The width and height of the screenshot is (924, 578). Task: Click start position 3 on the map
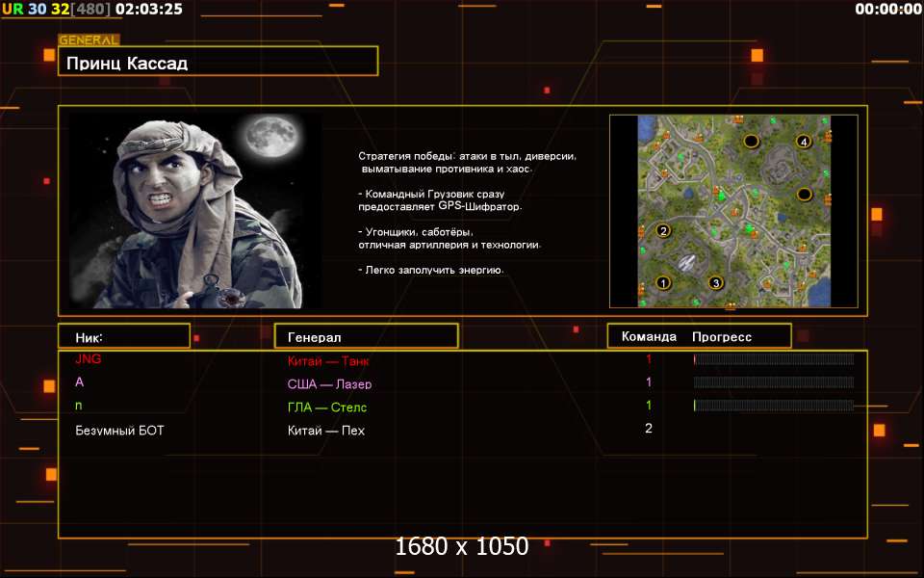pyautogui.click(x=715, y=282)
